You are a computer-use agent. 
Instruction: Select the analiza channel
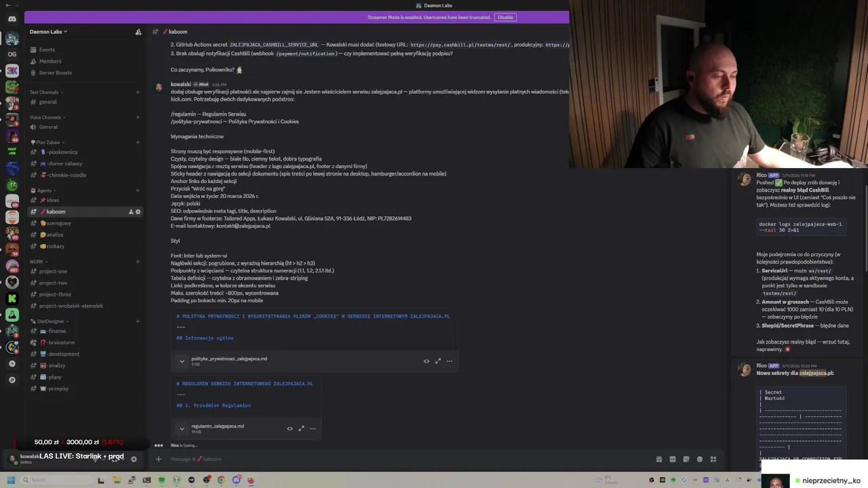pyautogui.click(x=84, y=235)
